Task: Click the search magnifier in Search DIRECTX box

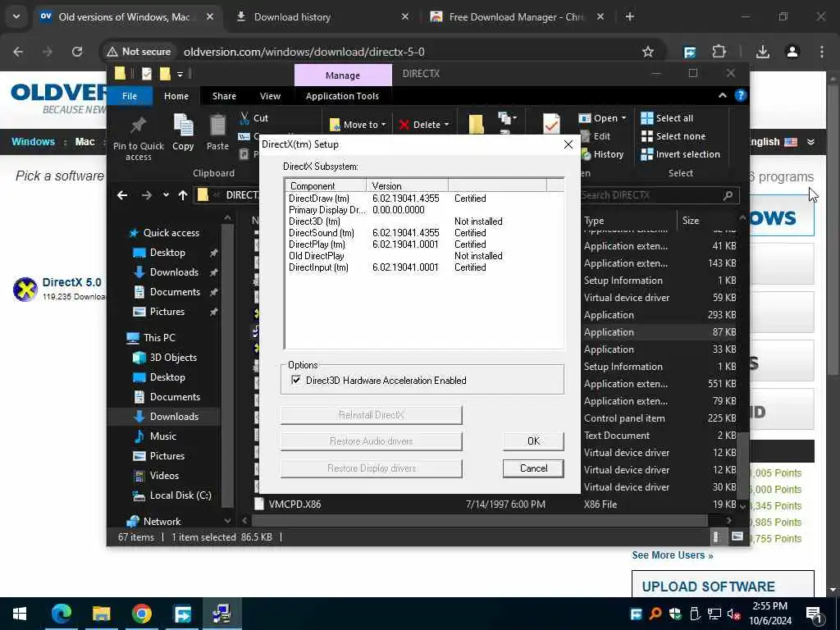Action: pos(728,195)
